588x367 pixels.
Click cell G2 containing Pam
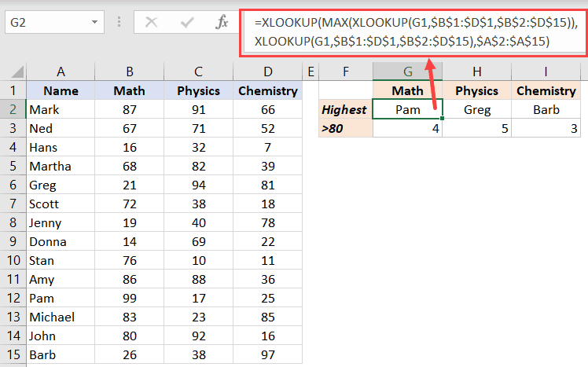coord(408,109)
